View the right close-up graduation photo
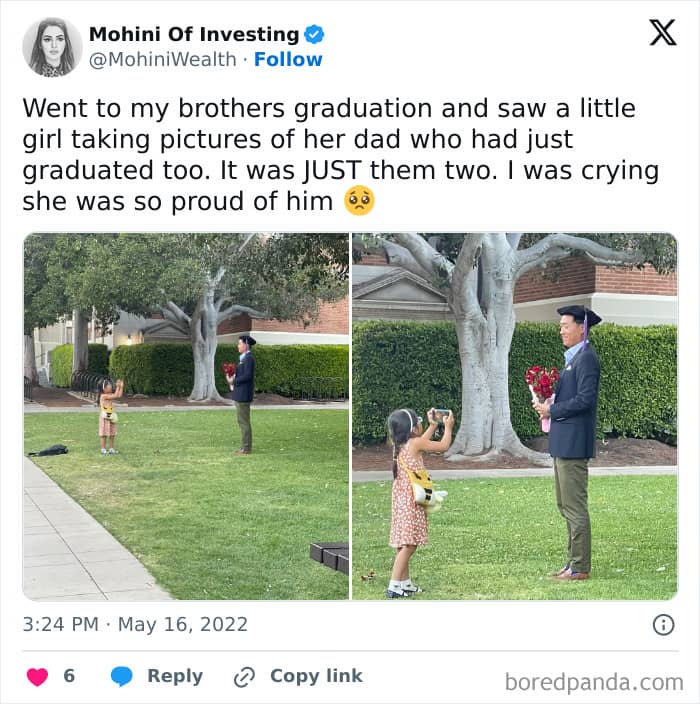 [x=515, y=416]
